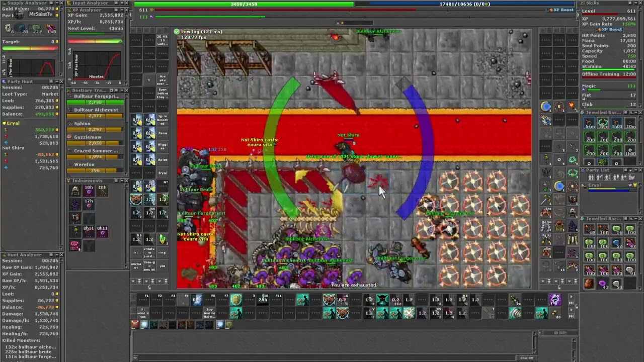
Task: Click the green health bar at top
Action: click(244, 4)
